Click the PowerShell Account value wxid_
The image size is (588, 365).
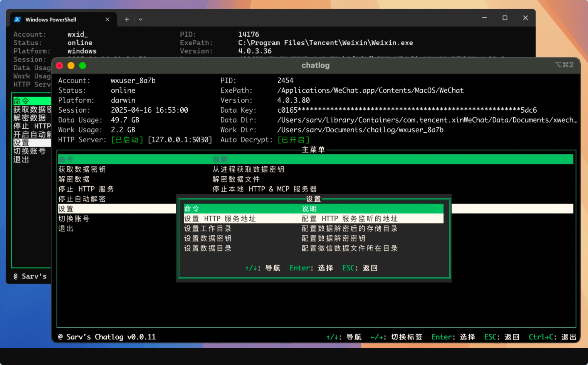[x=78, y=34]
